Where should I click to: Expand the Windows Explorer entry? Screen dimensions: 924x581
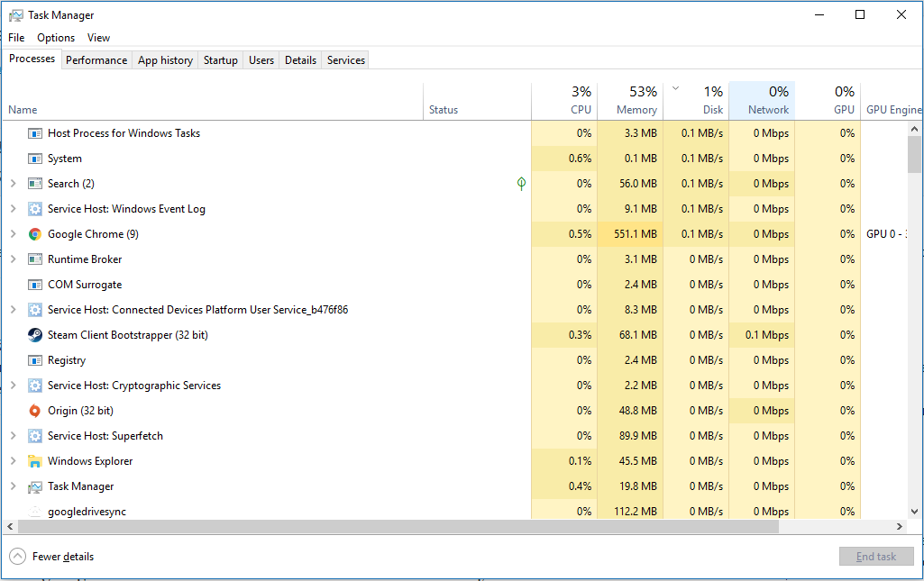click(x=13, y=461)
